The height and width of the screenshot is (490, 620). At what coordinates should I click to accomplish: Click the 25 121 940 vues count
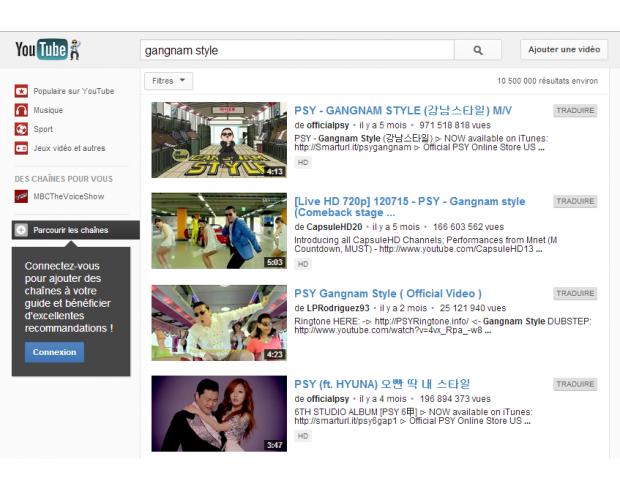(473, 308)
